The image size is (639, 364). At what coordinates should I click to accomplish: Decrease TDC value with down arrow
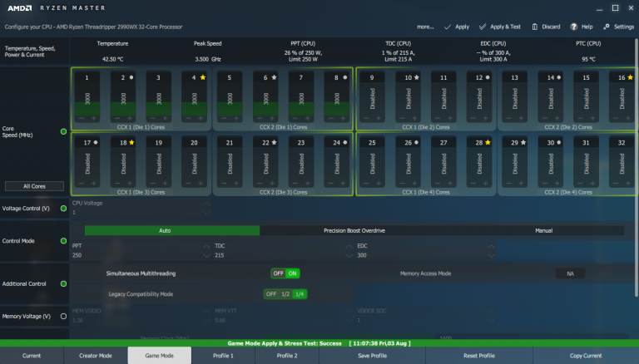349,255
